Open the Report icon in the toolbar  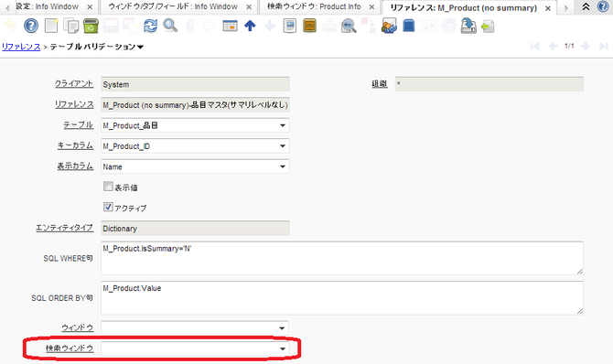(290, 27)
